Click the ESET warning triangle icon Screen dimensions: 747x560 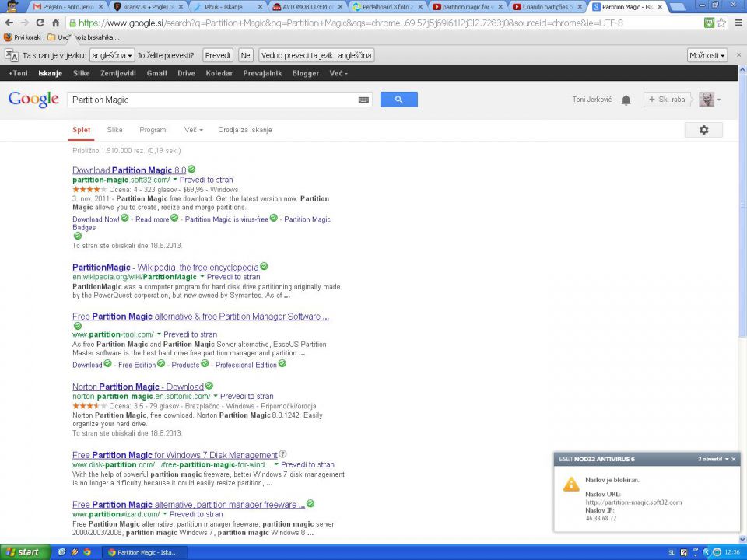570,485
